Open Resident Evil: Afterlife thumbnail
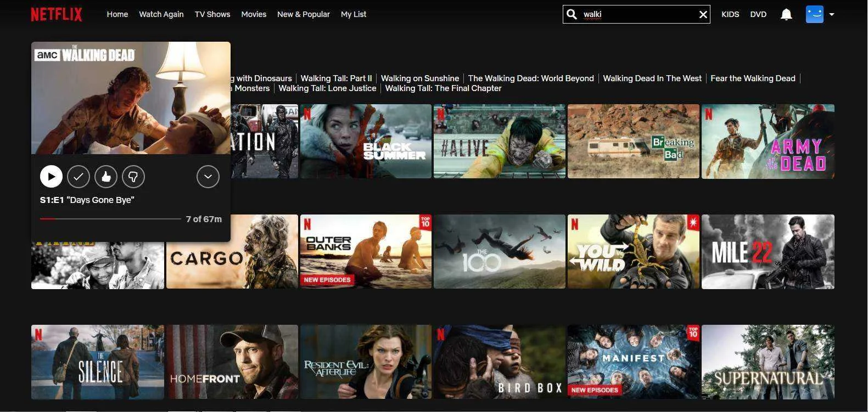868x412 pixels. (366, 362)
